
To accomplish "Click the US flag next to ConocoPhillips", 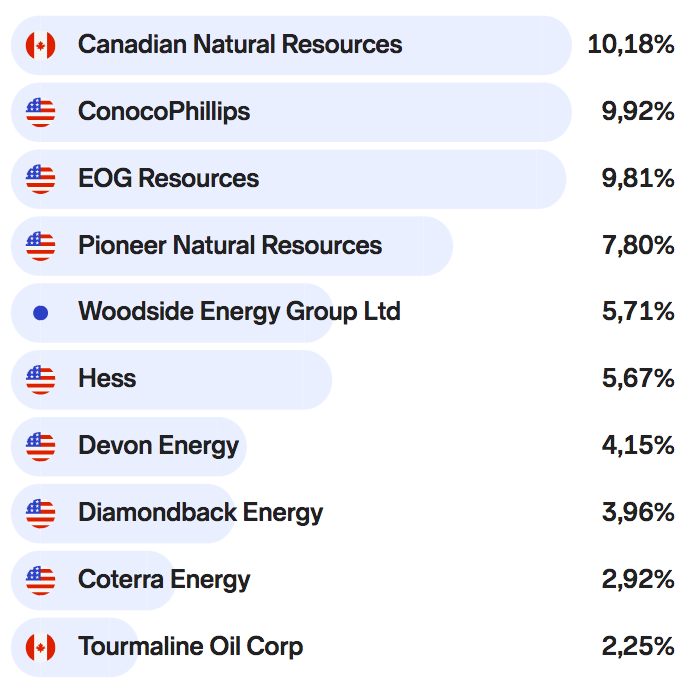I will pyautogui.click(x=40, y=112).
